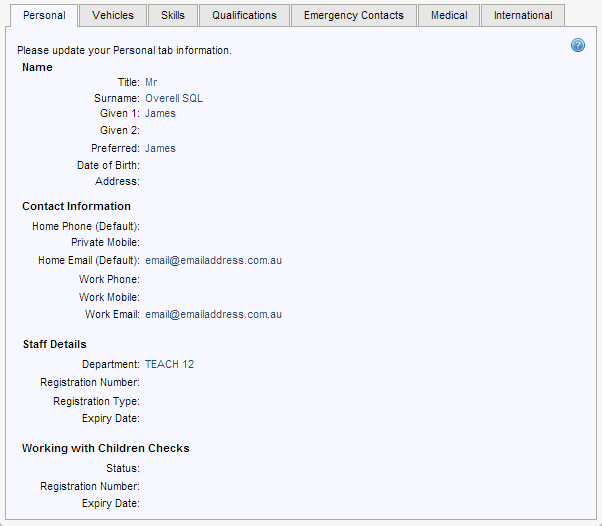The image size is (602, 526).
Task: Click "Registration Number:" label under Staff Details
Action: tap(90, 382)
